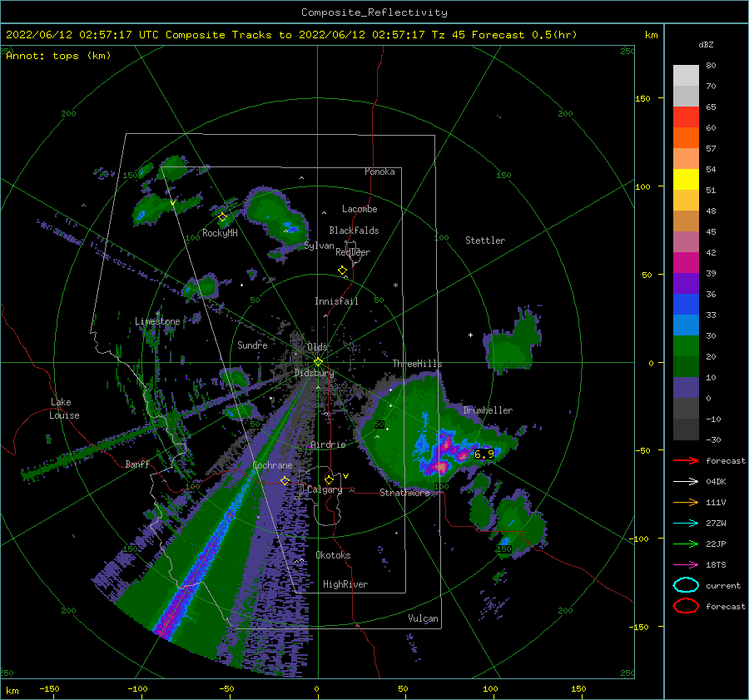Select the cyan 27ZW arrow in legend
The width and height of the screenshot is (749, 700).
(x=686, y=524)
